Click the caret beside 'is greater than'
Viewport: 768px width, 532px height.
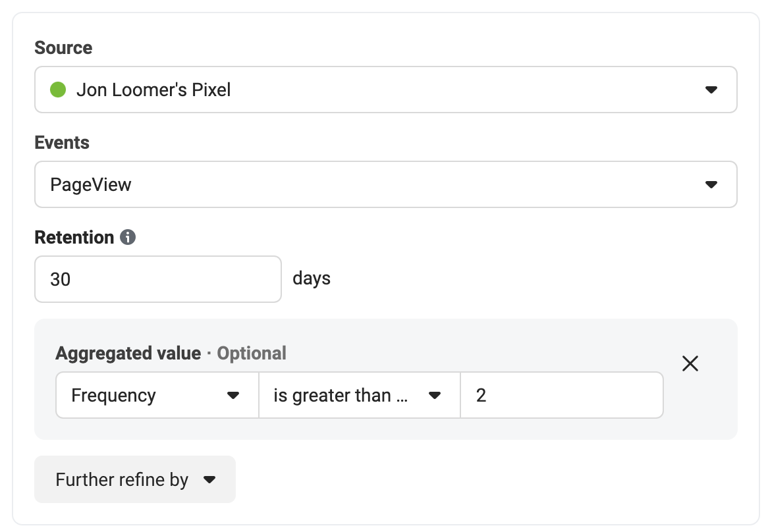point(435,396)
